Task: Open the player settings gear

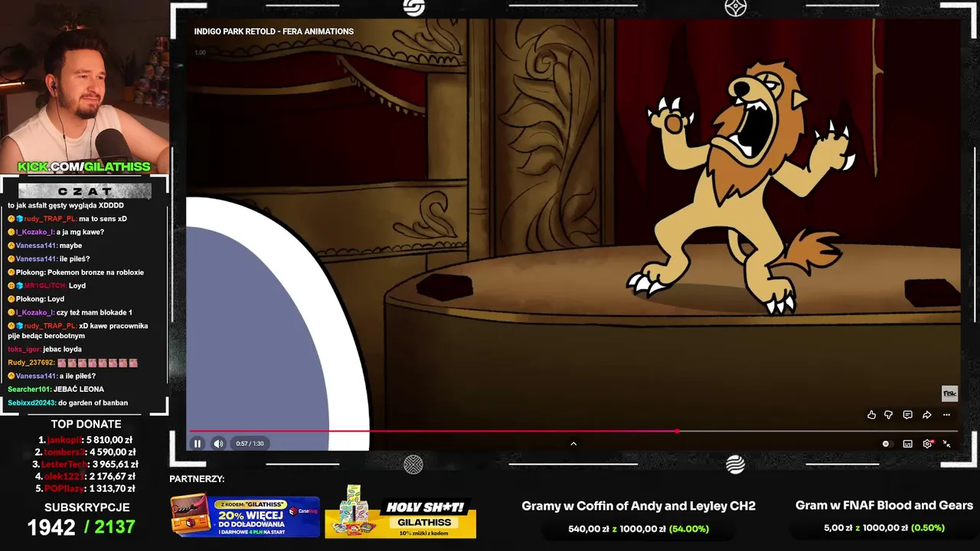Action: tap(927, 444)
